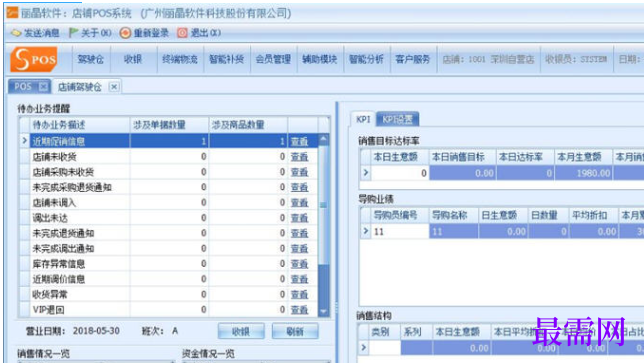The image size is (644, 363).
Task: Close the POS tab
Action: point(43,87)
